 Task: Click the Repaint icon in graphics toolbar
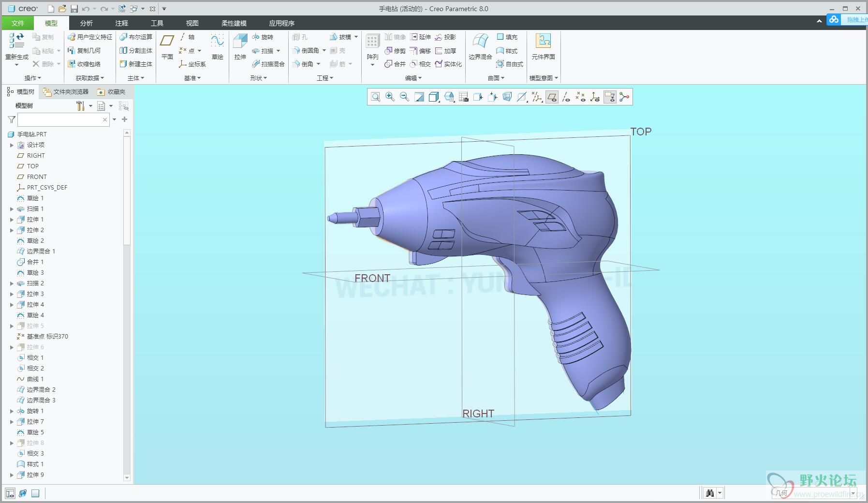(419, 97)
